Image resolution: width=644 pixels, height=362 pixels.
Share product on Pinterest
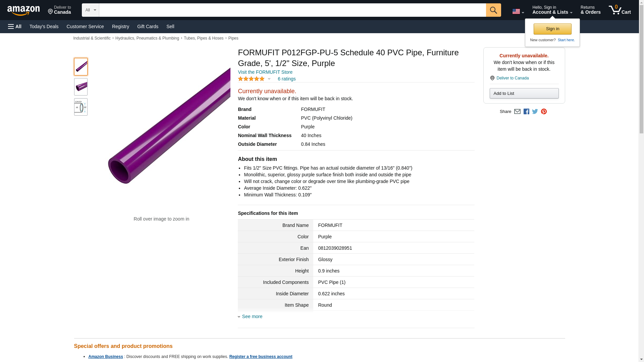(544, 112)
